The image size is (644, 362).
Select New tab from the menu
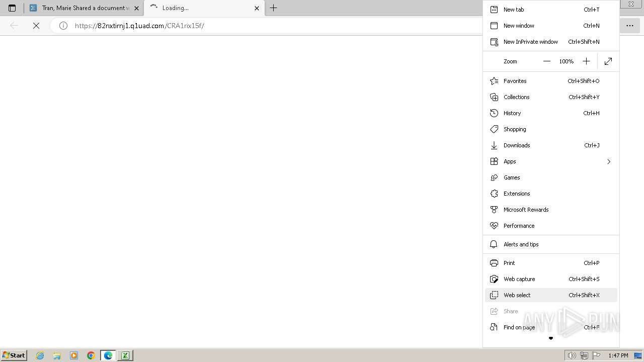pos(551,10)
